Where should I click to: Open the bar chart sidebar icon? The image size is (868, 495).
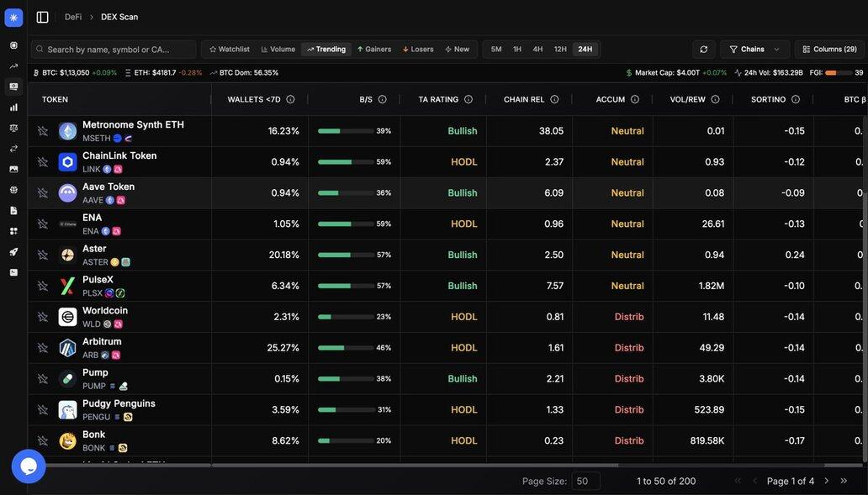point(13,108)
